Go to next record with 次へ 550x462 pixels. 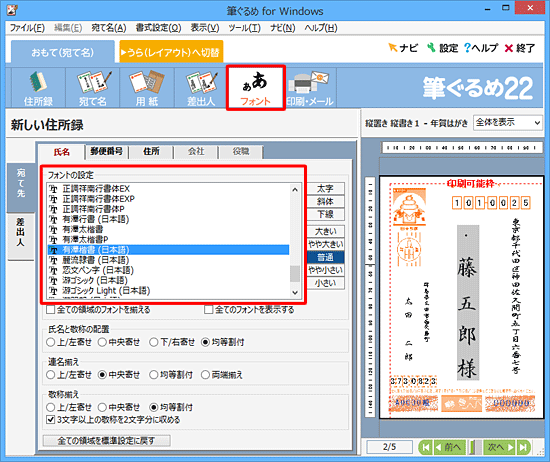[x=500, y=447]
